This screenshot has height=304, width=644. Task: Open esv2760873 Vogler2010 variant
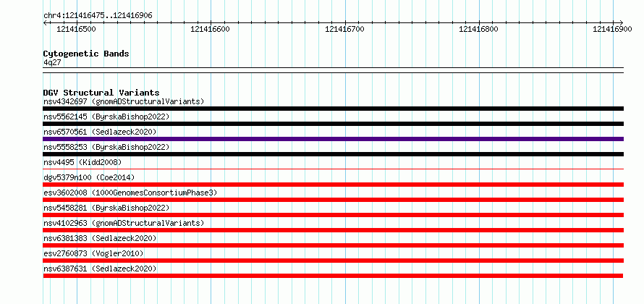coord(93,253)
